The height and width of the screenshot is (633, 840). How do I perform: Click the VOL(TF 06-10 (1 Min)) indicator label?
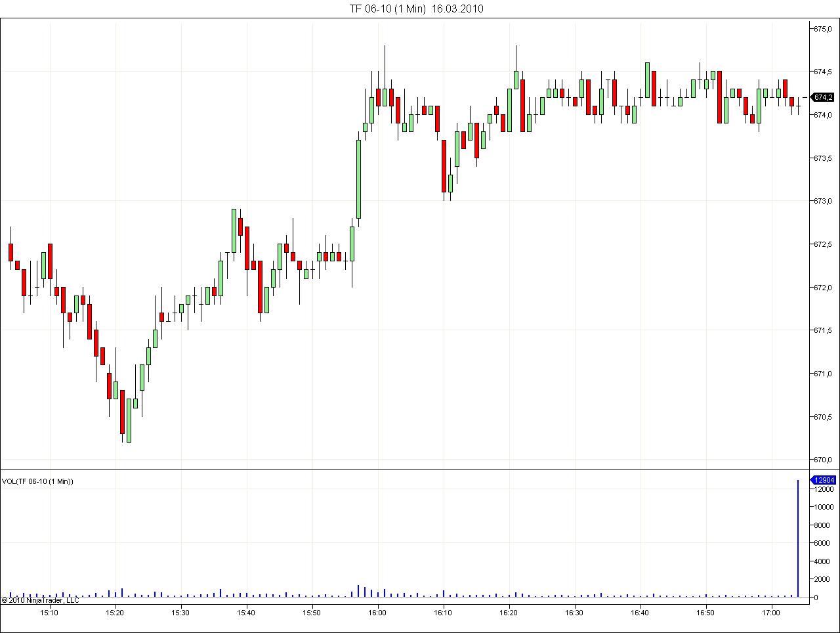(37, 481)
